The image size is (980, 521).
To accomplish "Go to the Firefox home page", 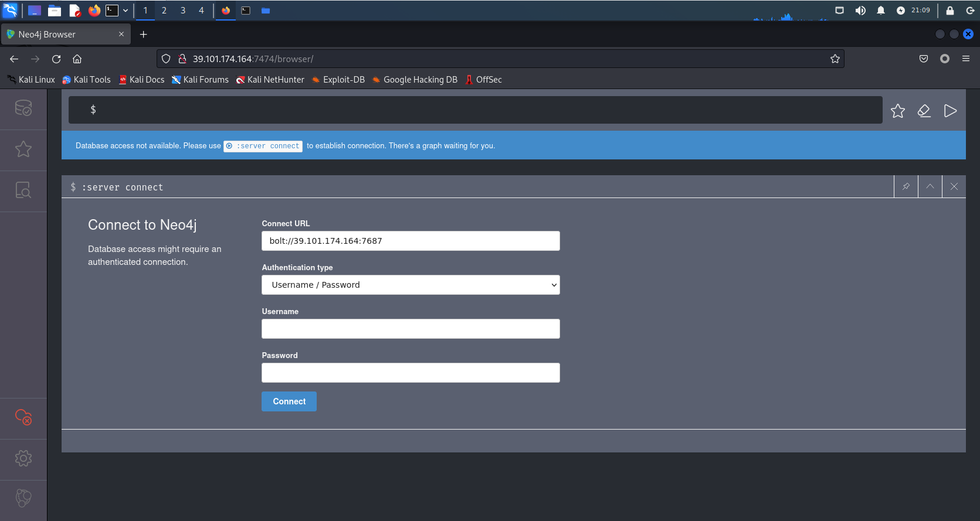I will 77,59.
